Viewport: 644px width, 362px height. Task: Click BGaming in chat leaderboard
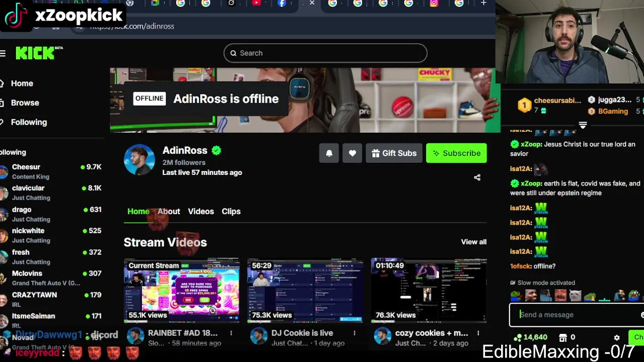(613, 112)
